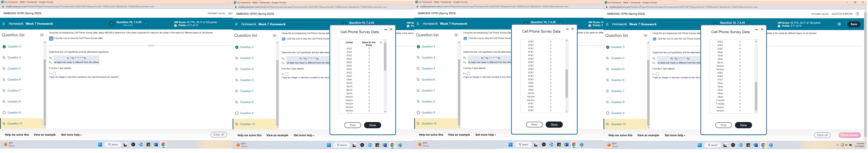
Task: Close survey data popup in third window
Action: click(573, 29)
